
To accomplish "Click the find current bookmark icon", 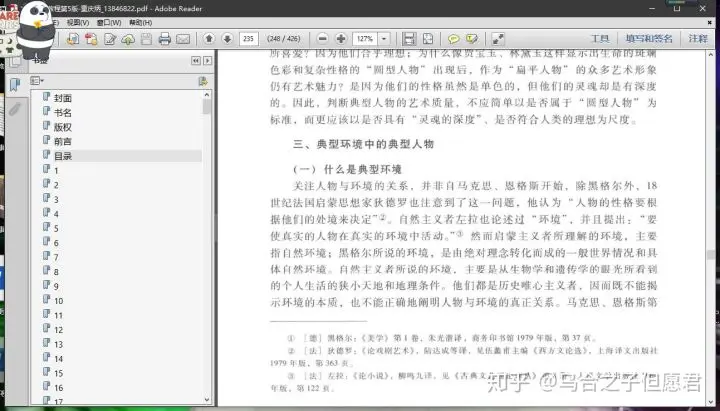I will [202, 81].
